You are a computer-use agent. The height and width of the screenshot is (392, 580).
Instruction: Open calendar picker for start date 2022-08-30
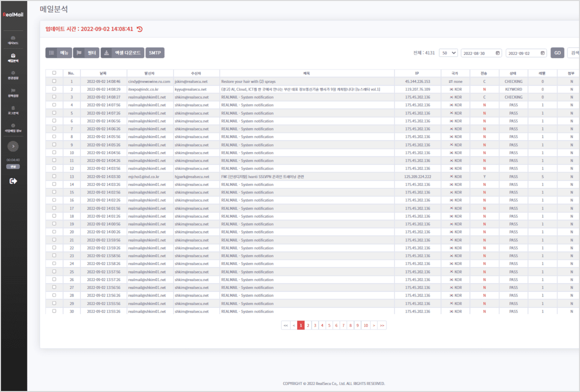[497, 53]
